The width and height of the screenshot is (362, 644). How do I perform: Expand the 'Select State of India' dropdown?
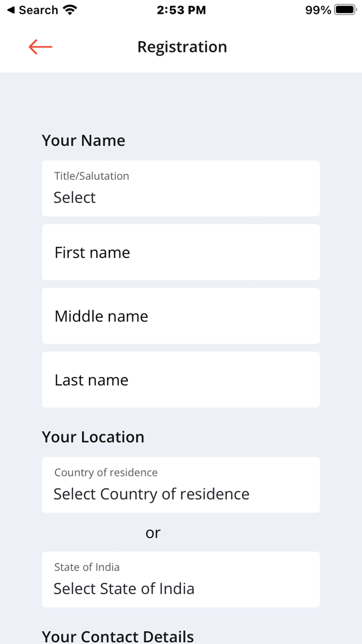pyautogui.click(x=181, y=580)
